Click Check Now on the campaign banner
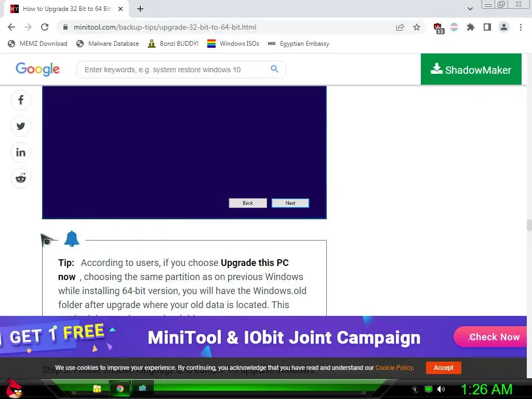 pyautogui.click(x=490, y=337)
